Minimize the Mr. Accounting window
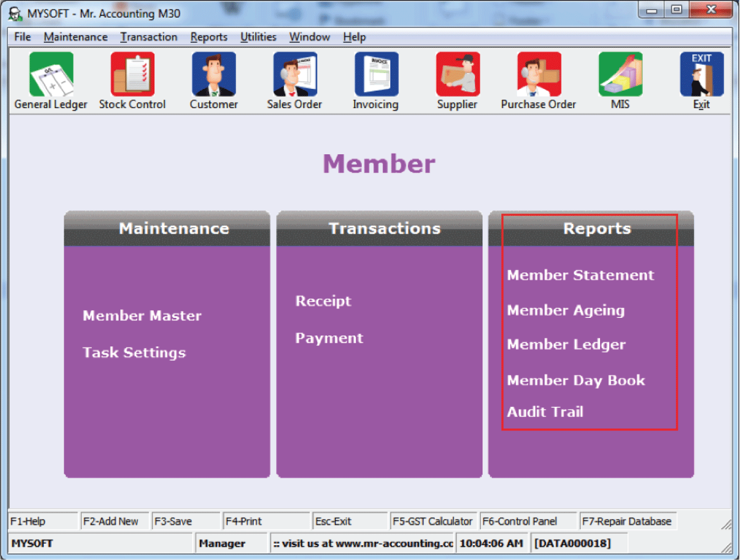 (x=652, y=10)
